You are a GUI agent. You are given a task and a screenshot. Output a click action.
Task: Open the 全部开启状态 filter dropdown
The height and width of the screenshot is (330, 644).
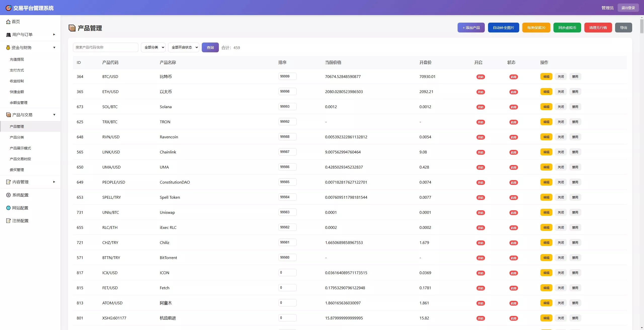pos(184,47)
